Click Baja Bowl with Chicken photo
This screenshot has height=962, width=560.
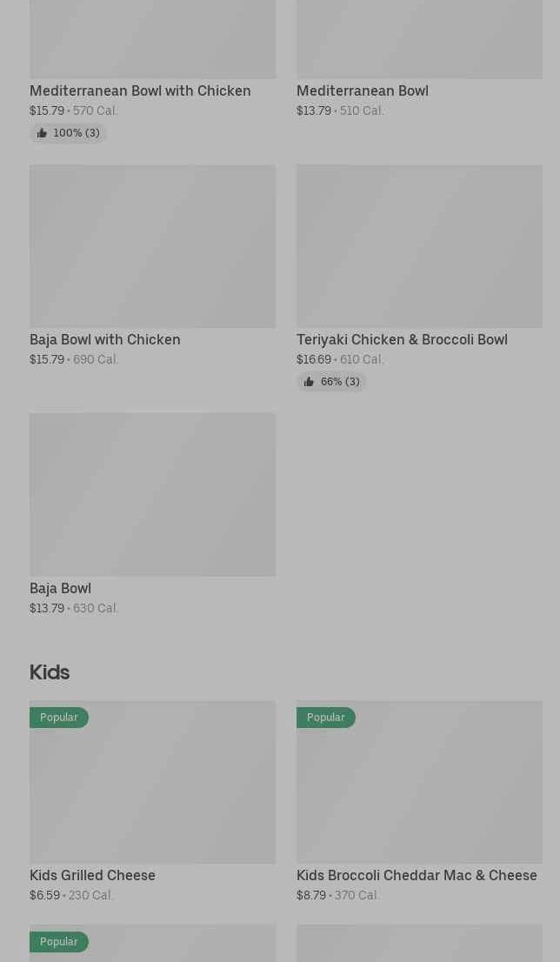click(152, 246)
